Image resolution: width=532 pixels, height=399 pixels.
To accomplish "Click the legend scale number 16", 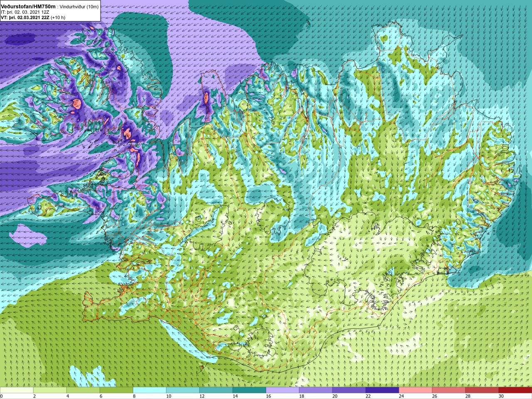I will click(268, 397).
